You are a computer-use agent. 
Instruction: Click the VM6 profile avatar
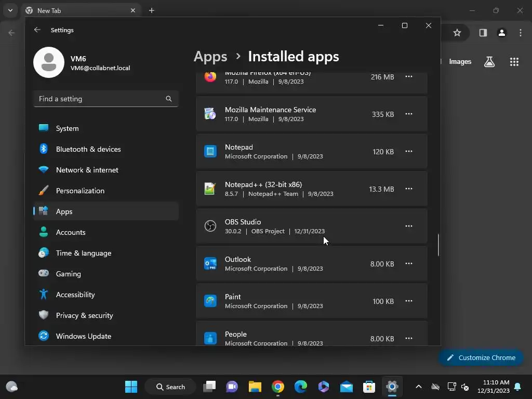(x=49, y=62)
